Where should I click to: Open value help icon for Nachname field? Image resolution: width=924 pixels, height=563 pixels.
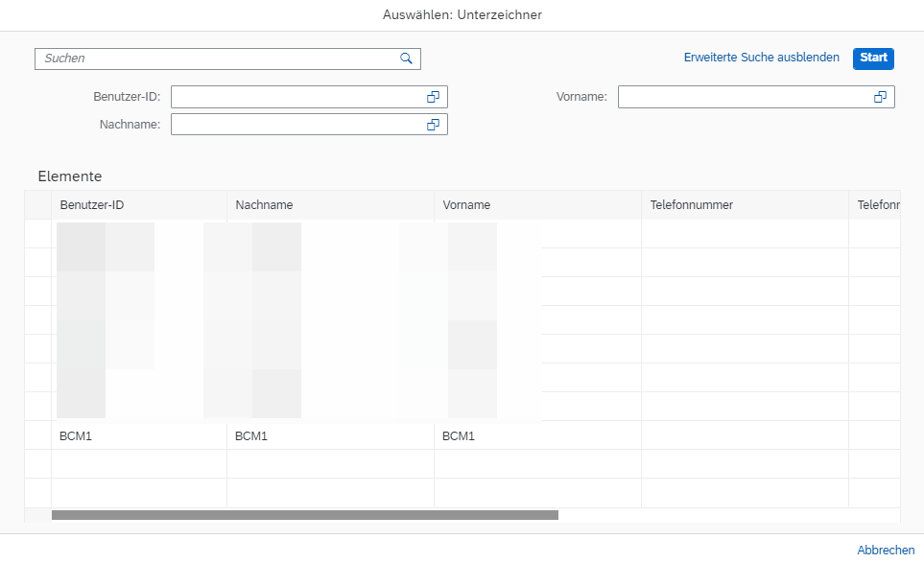tap(433, 125)
